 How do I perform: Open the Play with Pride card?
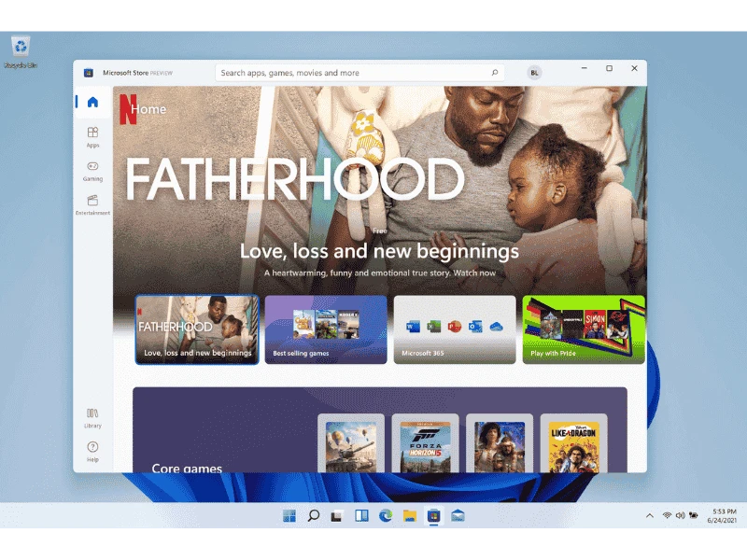coord(584,329)
